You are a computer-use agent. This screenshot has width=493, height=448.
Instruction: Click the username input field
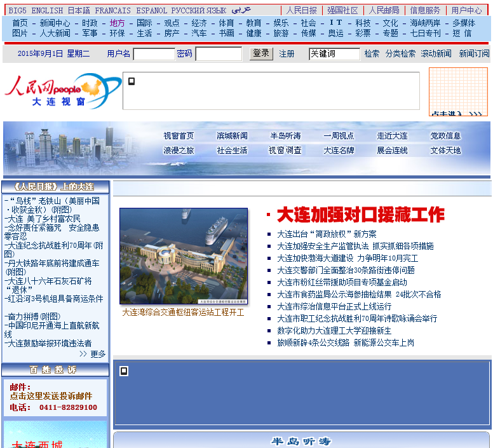click(x=154, y=54)
